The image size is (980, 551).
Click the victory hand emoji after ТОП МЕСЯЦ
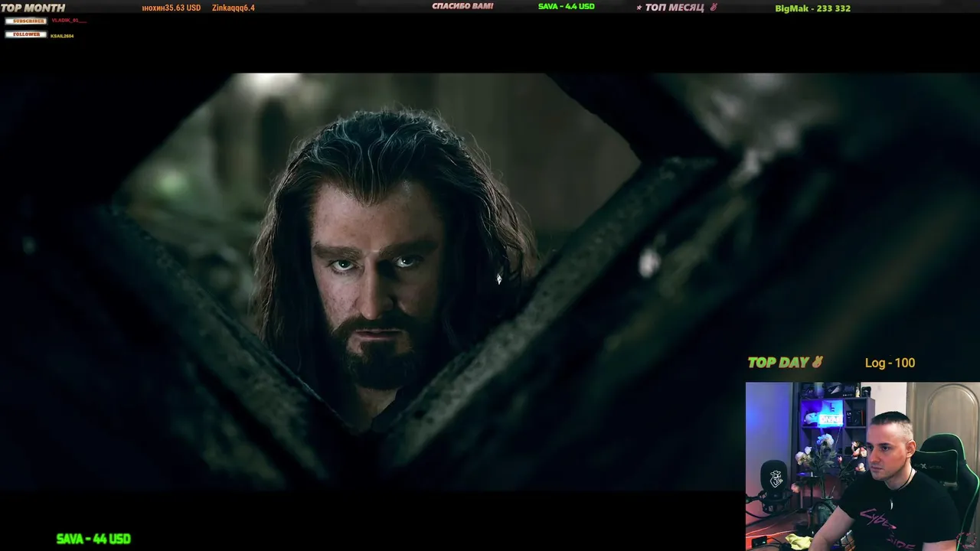tap(714, 7)
